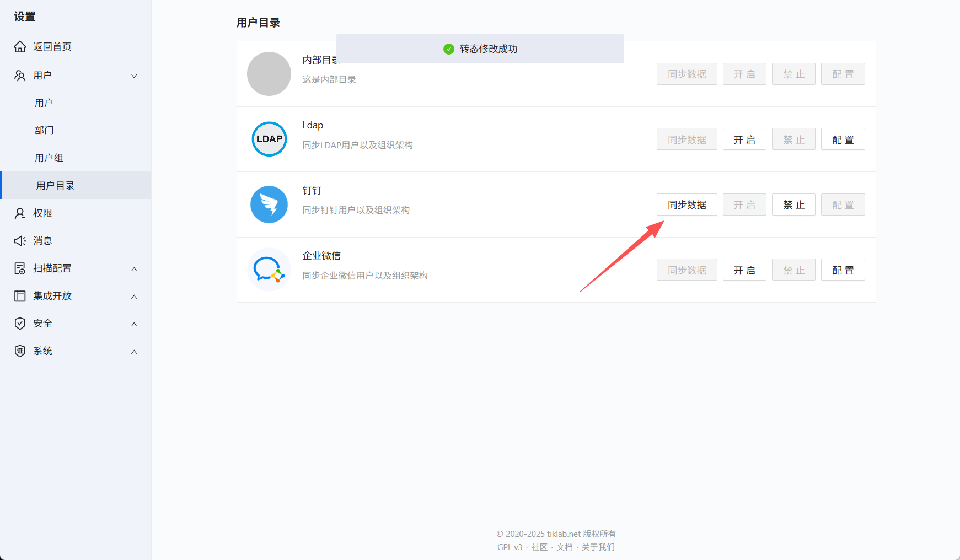Open the 系统 system section icon
This screenshot has width=960, height=560.
(20, 351)
